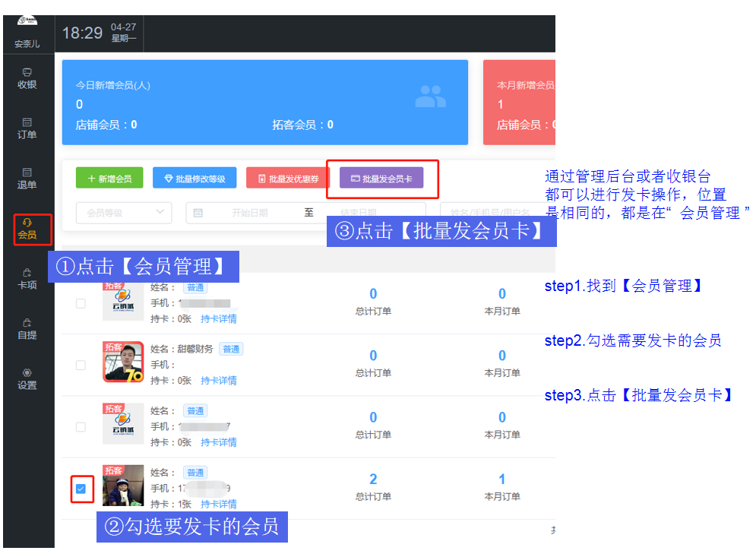Click the 开始日期 start date field

pos(249,213)
